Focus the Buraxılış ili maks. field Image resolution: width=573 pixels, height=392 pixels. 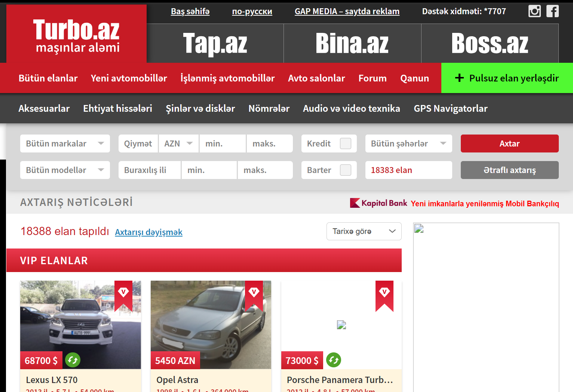pos(265,170)
